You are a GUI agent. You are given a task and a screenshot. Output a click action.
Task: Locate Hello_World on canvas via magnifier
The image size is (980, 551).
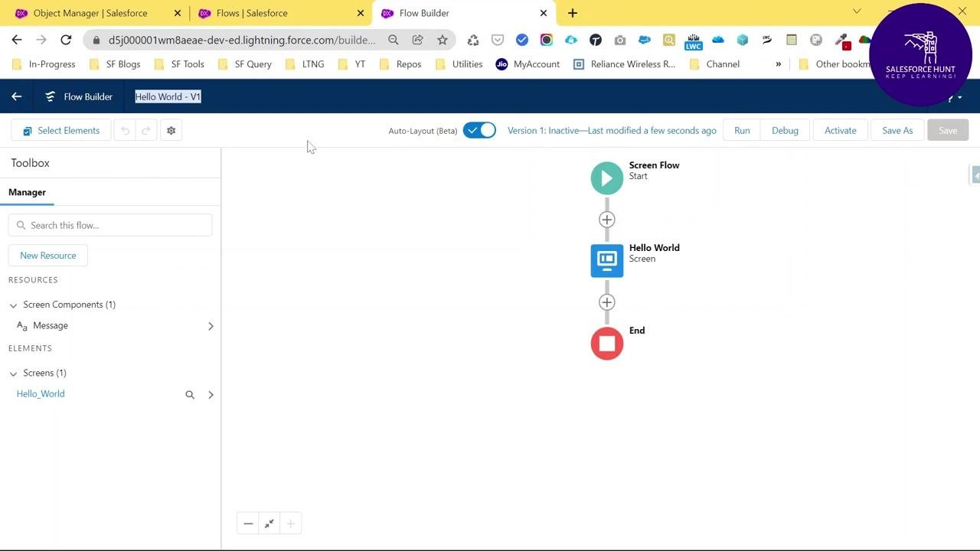[x=190, y=395]
